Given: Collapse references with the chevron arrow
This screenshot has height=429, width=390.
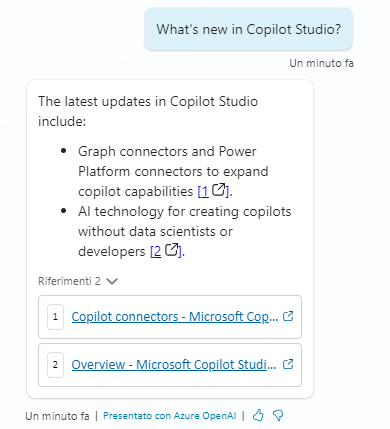Looking at the screenshot, I should click(x=112, y=281).
